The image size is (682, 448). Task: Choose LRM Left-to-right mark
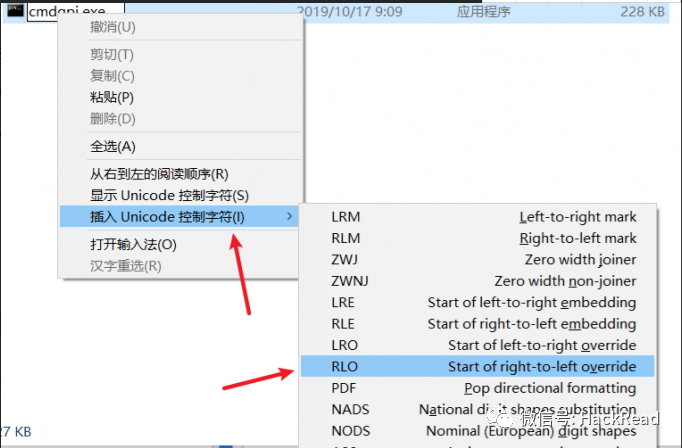(478, 217)
